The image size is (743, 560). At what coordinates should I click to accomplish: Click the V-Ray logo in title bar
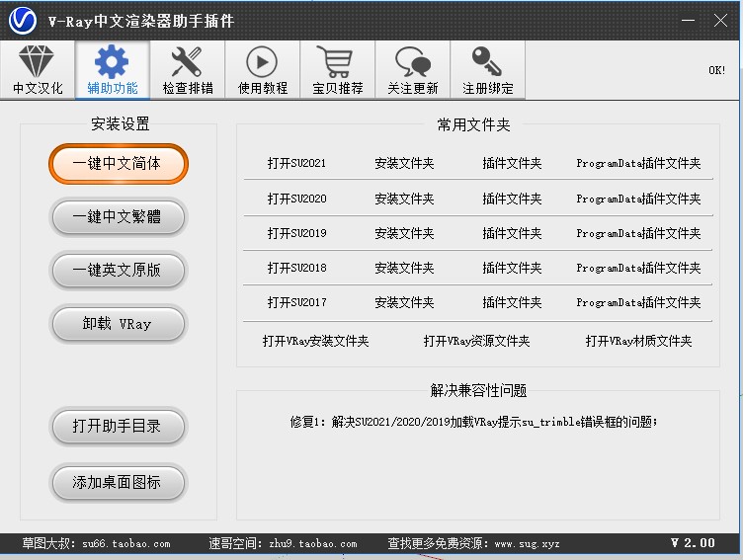point(23,21)
